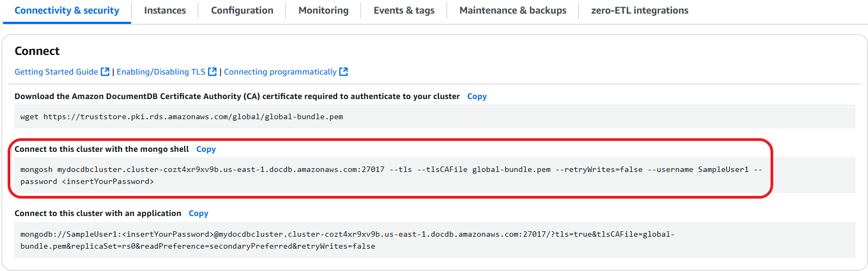
Task: Click the external-link icon after Getting Started Guide
Action: pyautogui.click(x=105, y=72)
